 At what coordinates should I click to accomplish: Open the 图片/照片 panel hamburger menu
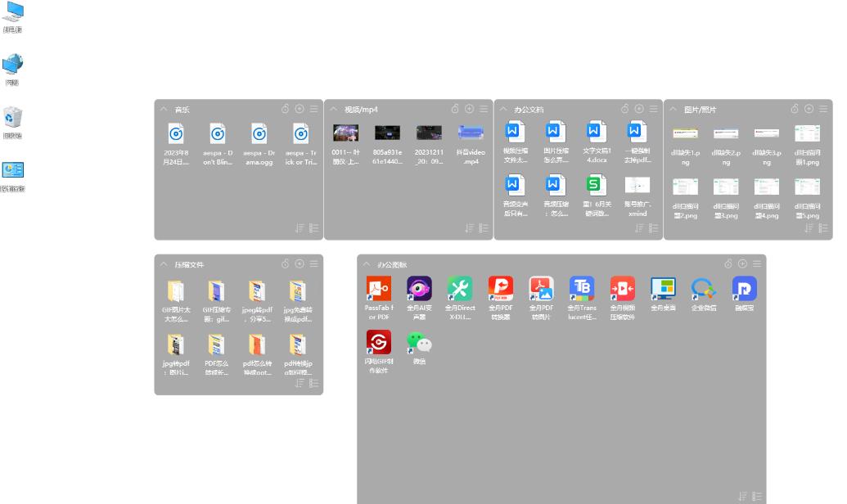823,109
